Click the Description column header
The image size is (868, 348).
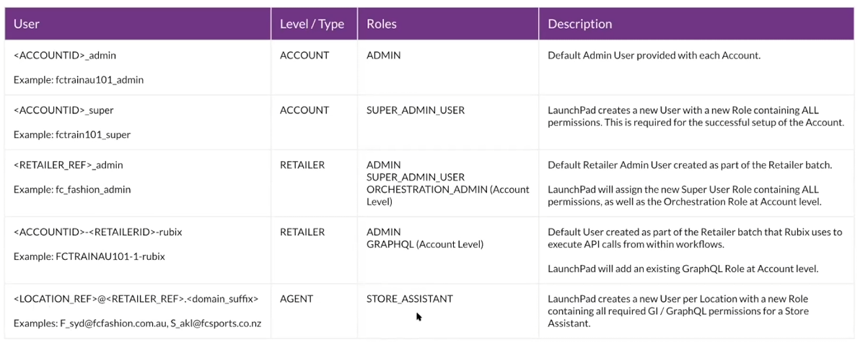tap(579, 24)
